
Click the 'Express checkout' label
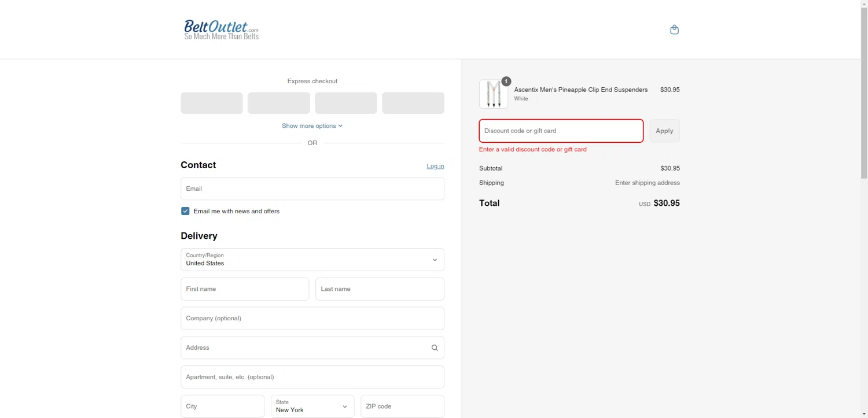(312, 81)
